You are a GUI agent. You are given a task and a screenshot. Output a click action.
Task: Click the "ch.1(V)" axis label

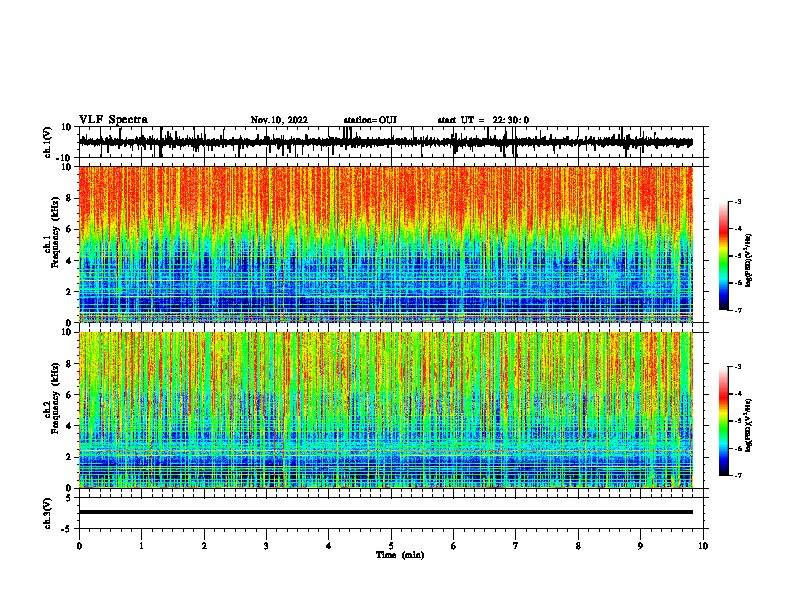click(x=48, y=142)
